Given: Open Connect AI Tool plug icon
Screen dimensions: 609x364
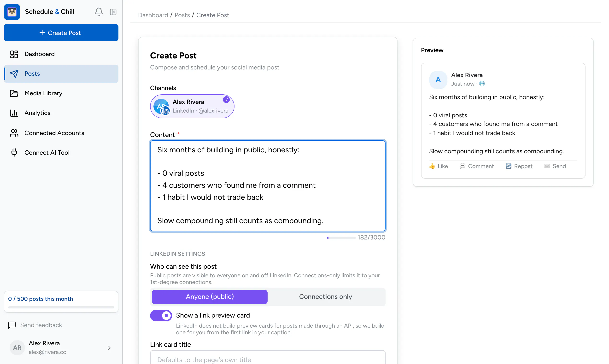Looking at the screenshot, I should coord(14,153).
